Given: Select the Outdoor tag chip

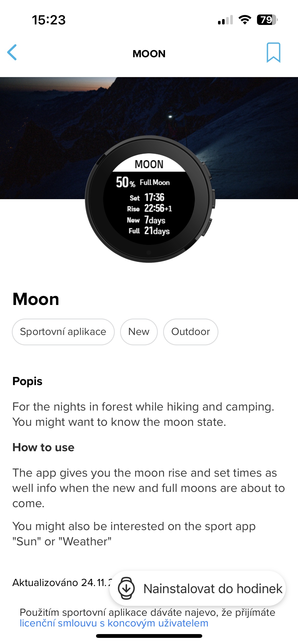Looking at the screenshot, I should (191, 332).
